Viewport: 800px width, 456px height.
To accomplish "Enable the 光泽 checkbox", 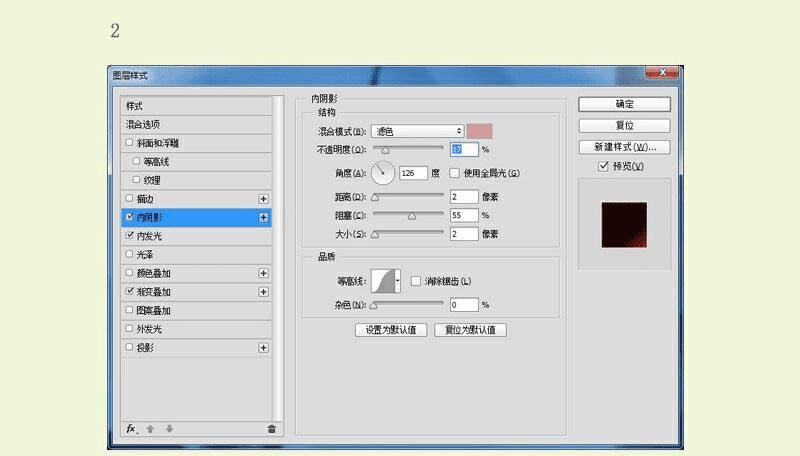I will [129, 254].
